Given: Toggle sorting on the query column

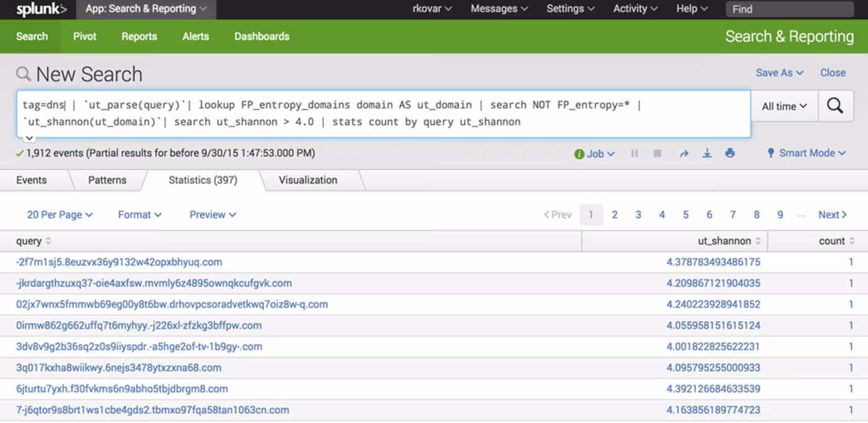Looking at the screenshot, I should tap(47, 241).
